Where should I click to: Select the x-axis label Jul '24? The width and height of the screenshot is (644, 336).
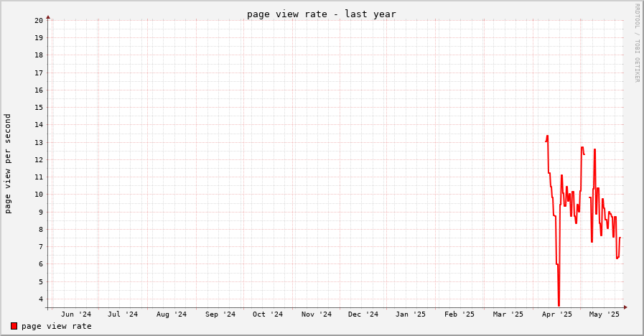pos(123,314)
